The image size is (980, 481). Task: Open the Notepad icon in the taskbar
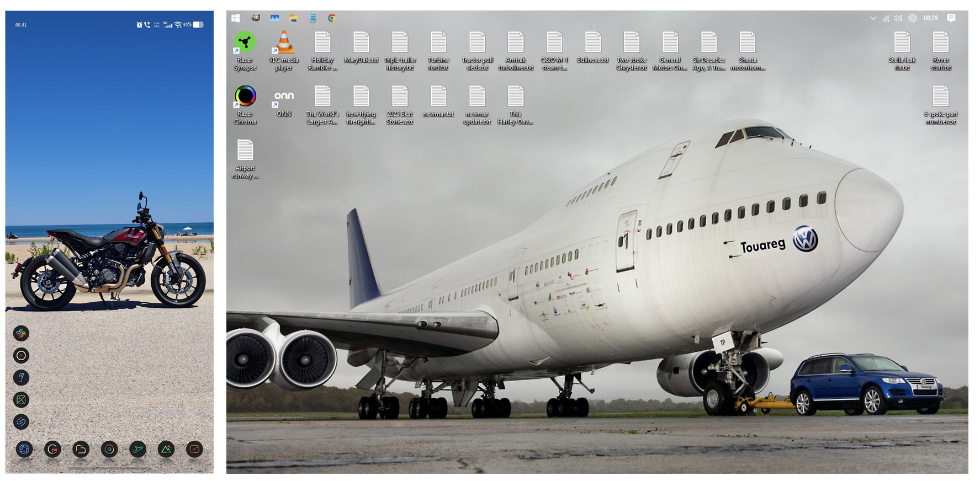313,18
